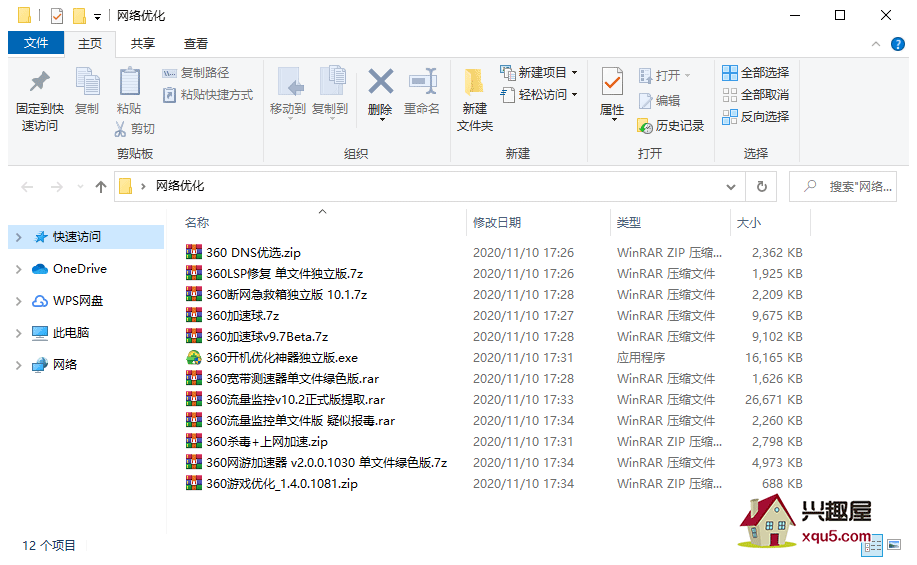The width and height of the screenshot is (917, 565).
Task: Click Copy path (复制路径)
Action: (x=196, y=73)
